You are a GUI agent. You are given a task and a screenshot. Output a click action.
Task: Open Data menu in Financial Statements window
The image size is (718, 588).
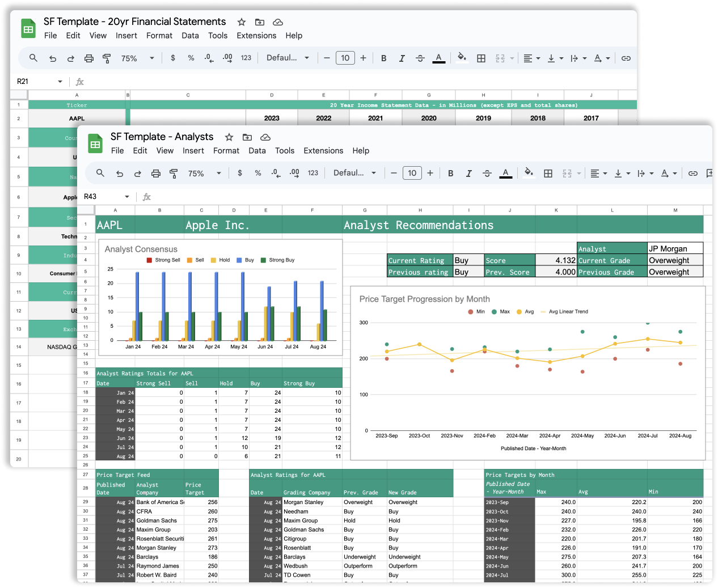click(190, 36)
